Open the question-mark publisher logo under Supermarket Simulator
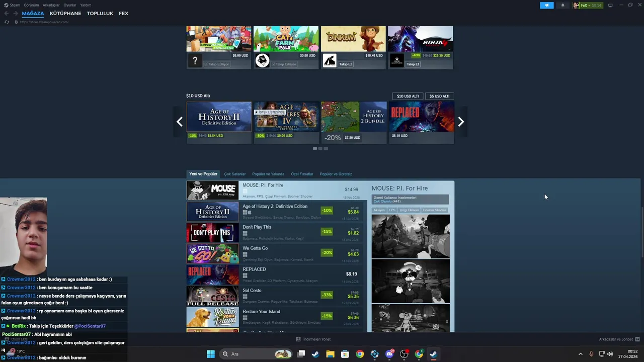Screen dimensions: 644x362 (x=195, y=61)
